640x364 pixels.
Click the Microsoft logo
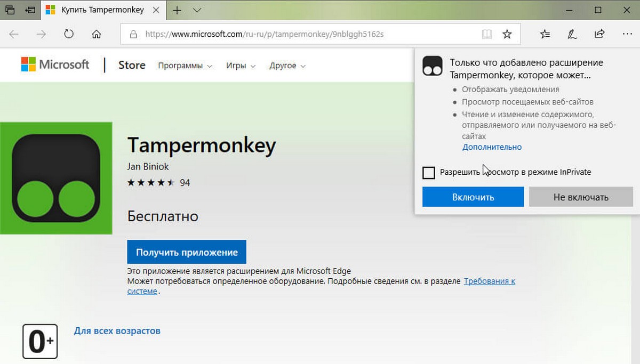(55, 65)
